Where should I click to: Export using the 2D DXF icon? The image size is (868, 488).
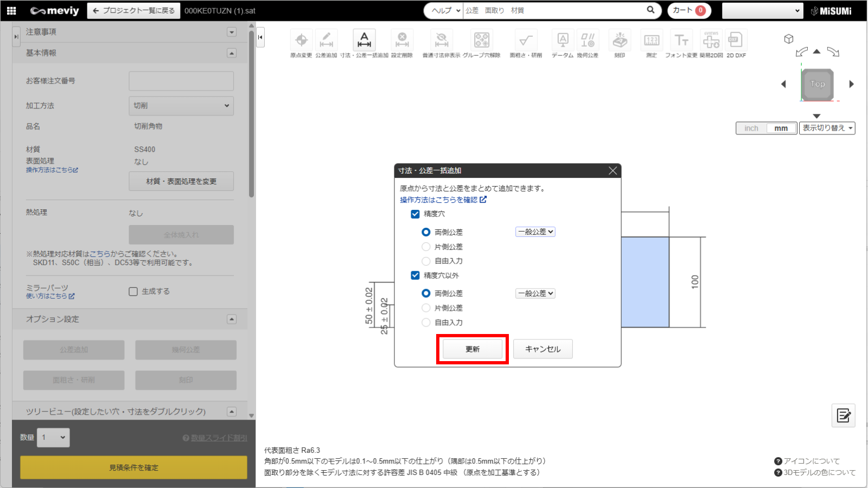(x=736, y=41)
